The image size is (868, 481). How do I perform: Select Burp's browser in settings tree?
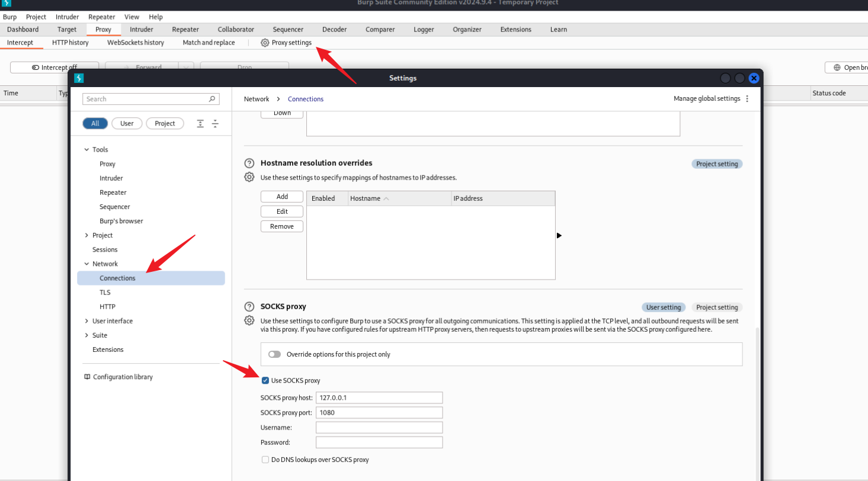point(121,221)
